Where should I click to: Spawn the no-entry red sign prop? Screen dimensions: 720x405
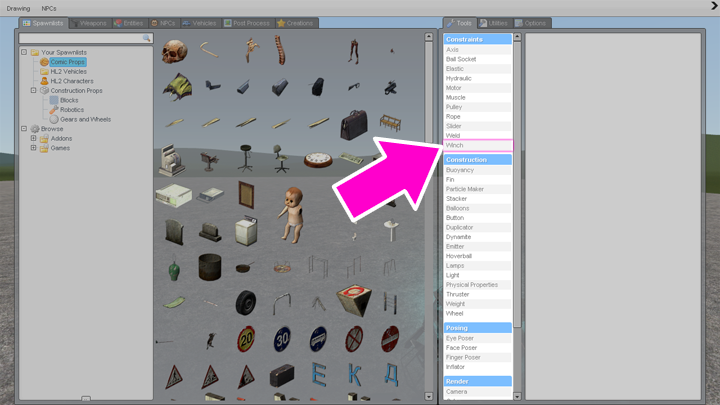[x=390, y=339]
